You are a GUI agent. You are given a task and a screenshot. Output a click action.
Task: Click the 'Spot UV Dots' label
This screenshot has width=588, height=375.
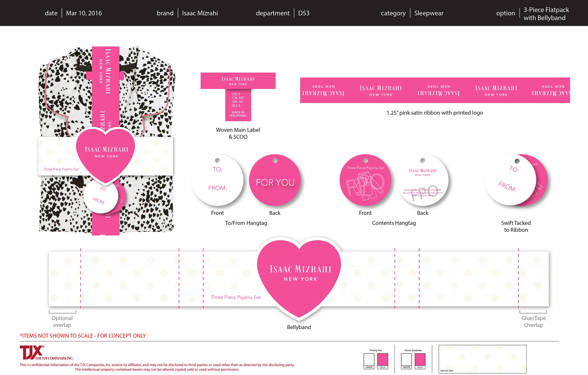447,371
